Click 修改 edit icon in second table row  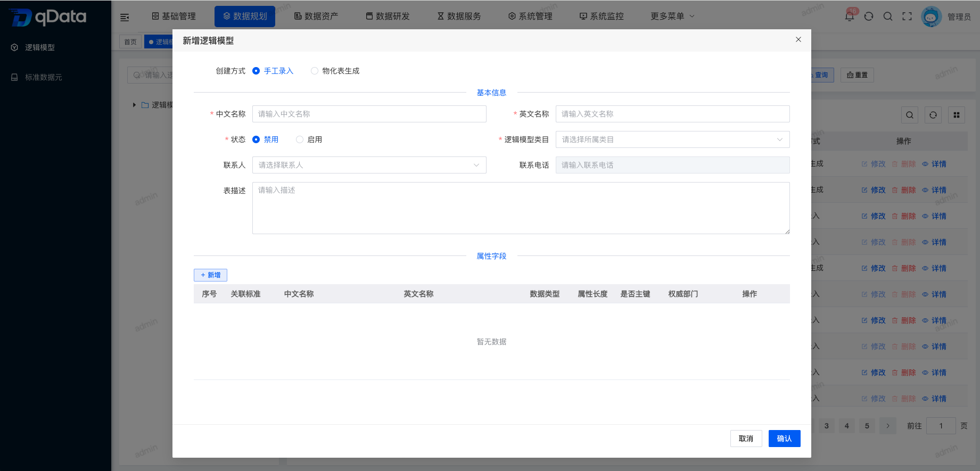pos(864,190)
